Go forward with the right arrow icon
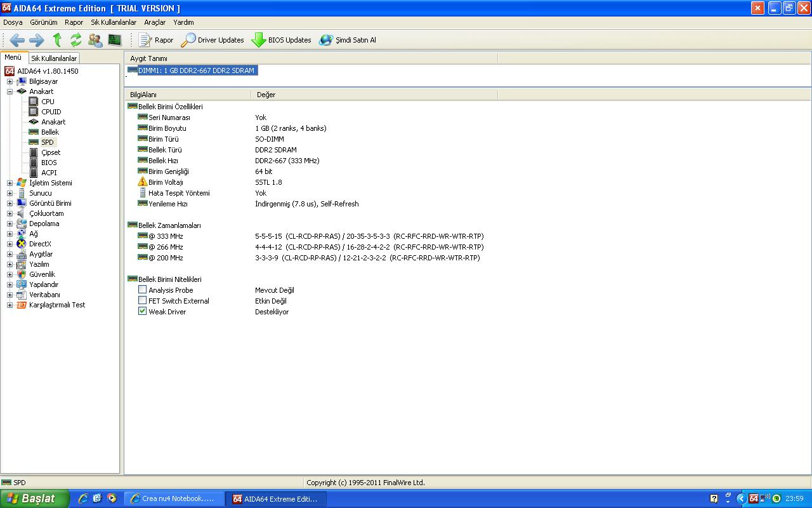 click(37, 40)
